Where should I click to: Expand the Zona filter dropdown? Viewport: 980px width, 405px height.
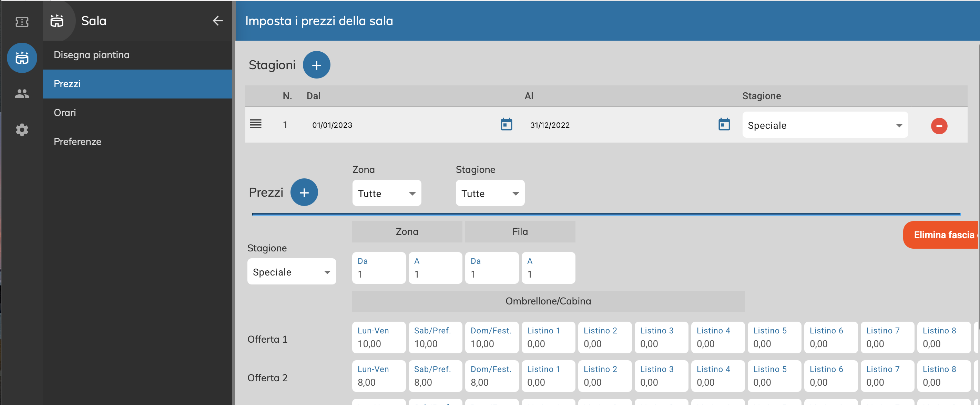pyautogui.click(x=386, y=193)
